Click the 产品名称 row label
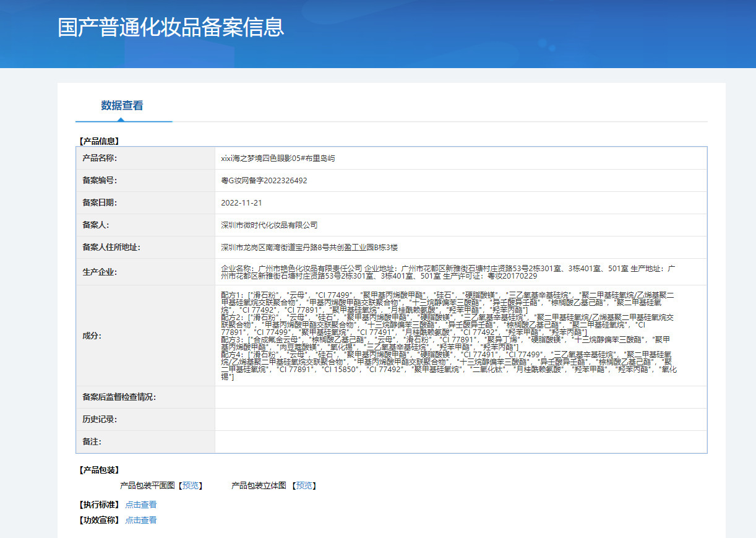The height and width of the screenshot is (538, 756). pyautogui.click(x=100, y=158)
